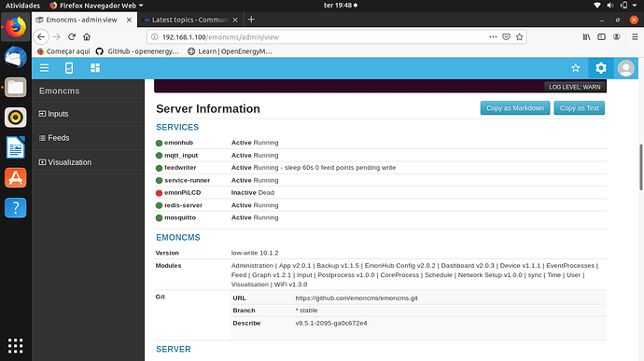644x361 pixels.
Task: Click the branch value stable
Action: [306, 311]
